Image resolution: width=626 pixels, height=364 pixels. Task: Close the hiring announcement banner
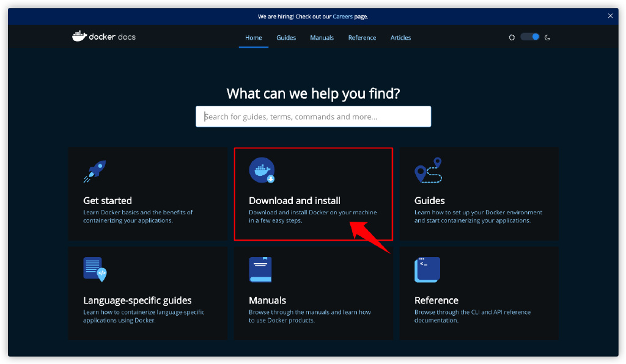point(610,16)
